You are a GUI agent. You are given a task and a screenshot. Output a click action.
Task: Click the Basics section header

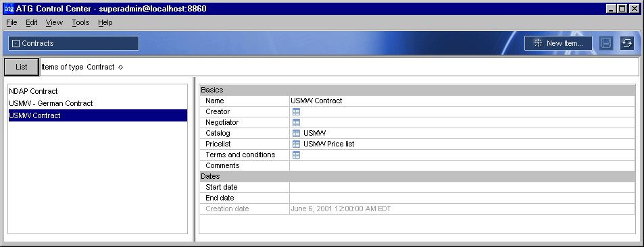click(x=417, y=90)
